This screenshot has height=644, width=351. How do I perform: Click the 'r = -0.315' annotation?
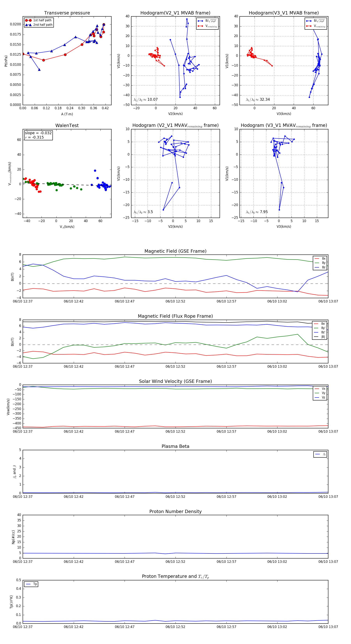click(34, 137)
